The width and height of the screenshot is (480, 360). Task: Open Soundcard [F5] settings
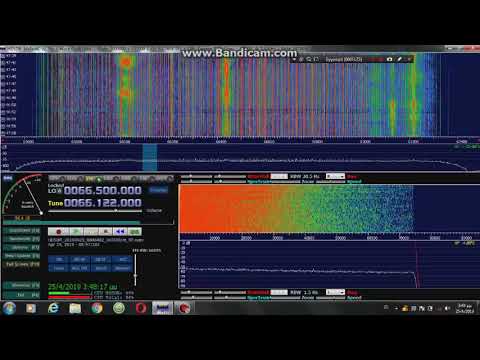coord(22,231)
